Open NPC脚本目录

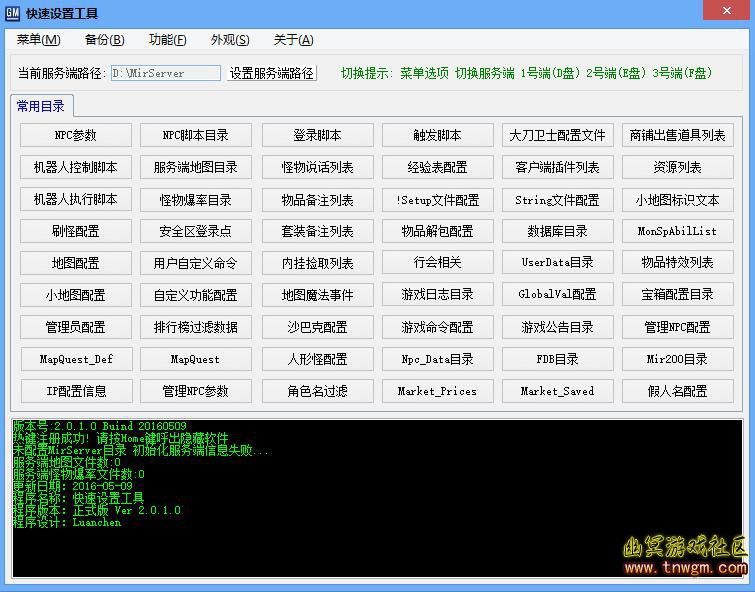click(195, 135)
